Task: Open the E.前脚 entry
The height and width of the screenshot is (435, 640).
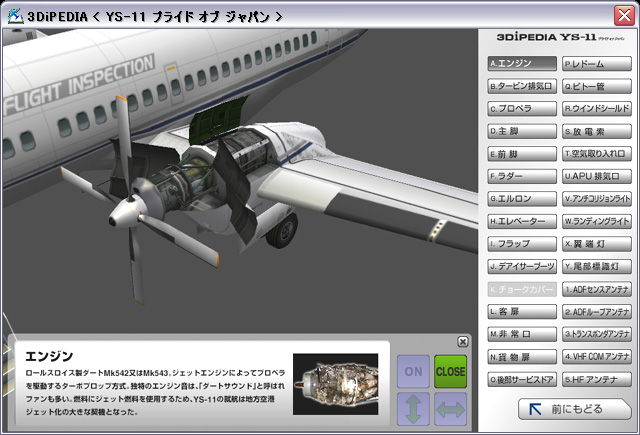Action: point(522,154)
